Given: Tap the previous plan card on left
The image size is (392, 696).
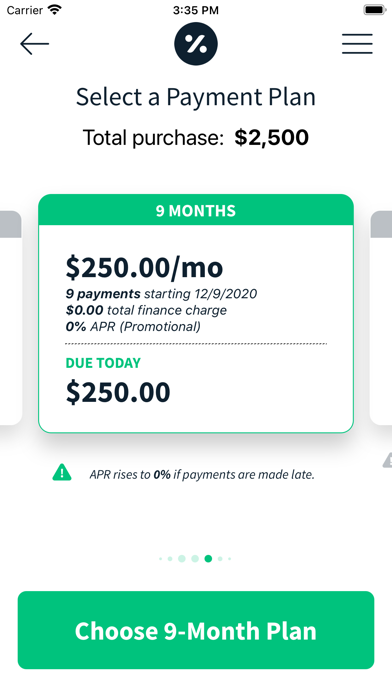Looking at the screenshot, I should point(11,318).
